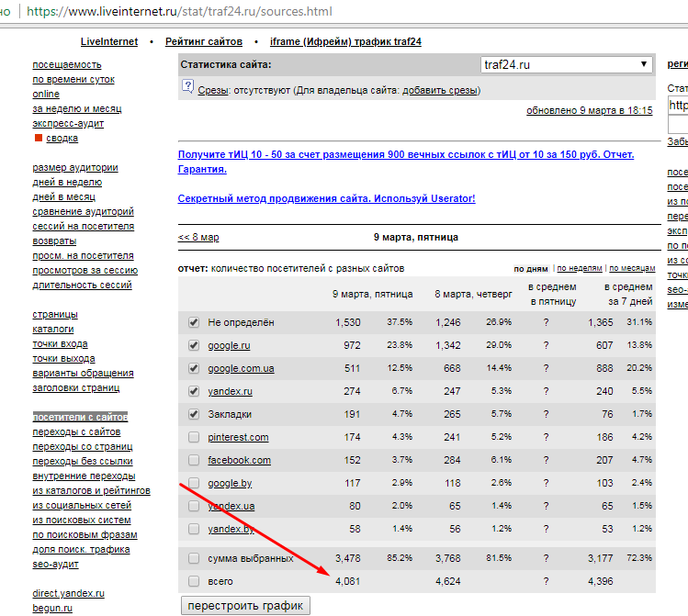Viewport: 688px width, 616px height.
Task: Check the facebook.com row checkbox
Action: (x=193, y=460)
